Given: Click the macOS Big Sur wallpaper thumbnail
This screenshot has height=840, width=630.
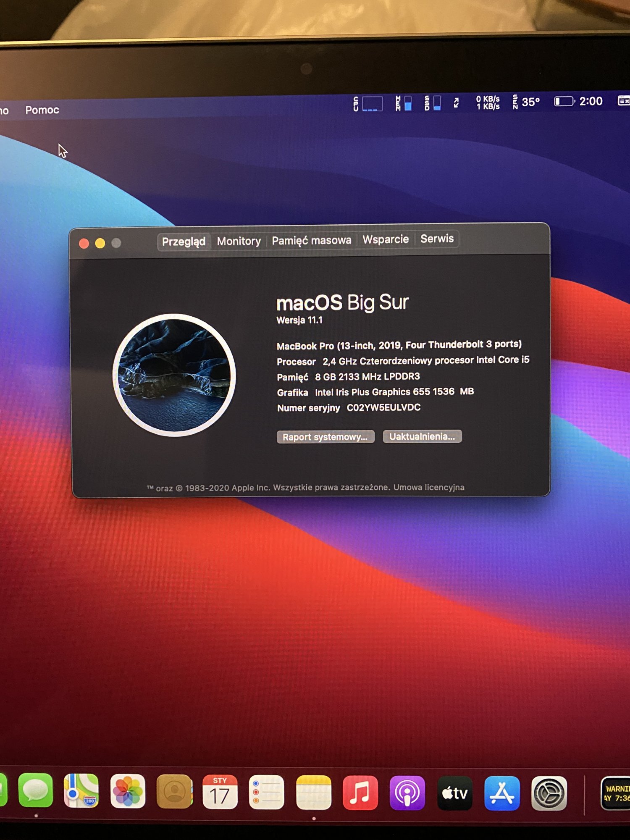Looking at the screenshot, I should point(174,375).
